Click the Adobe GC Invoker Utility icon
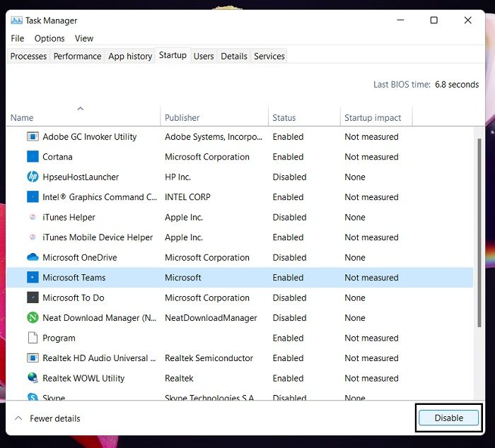495x448 pixels. 33,137
